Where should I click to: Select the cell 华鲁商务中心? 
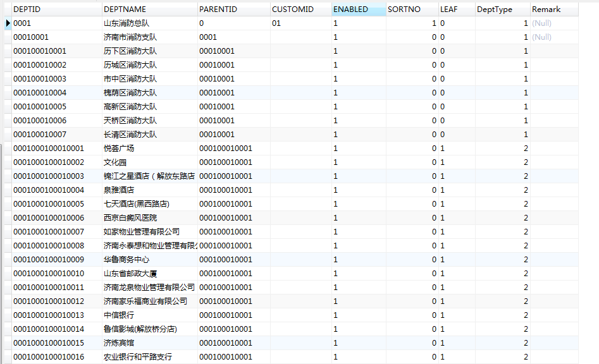[150, 260]
